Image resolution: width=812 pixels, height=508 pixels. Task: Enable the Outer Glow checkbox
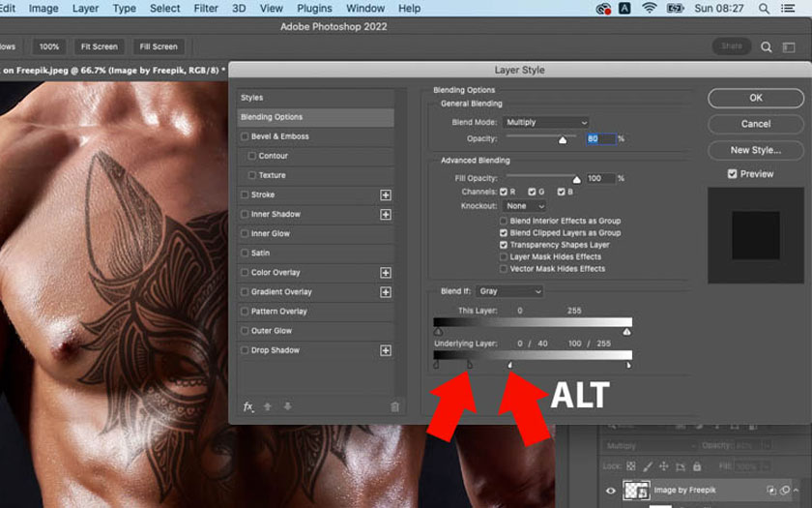tap(245, 331)
